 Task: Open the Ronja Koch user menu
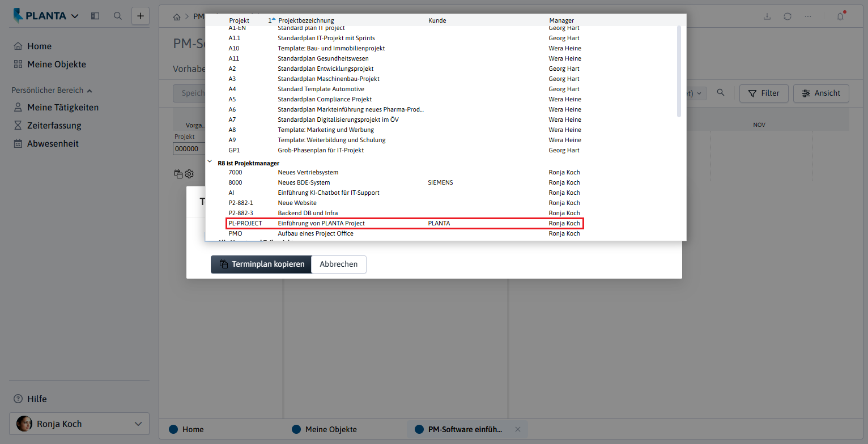(79, 424)
